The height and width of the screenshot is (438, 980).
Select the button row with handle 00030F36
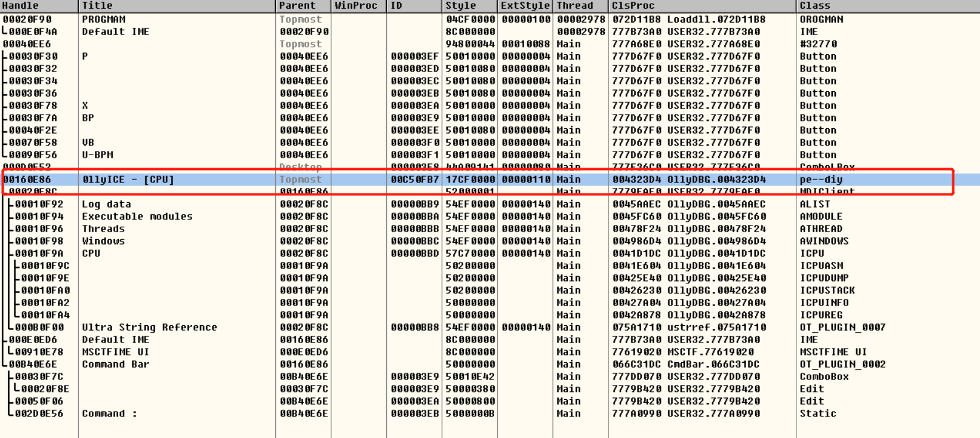click(x=490, y=93)
